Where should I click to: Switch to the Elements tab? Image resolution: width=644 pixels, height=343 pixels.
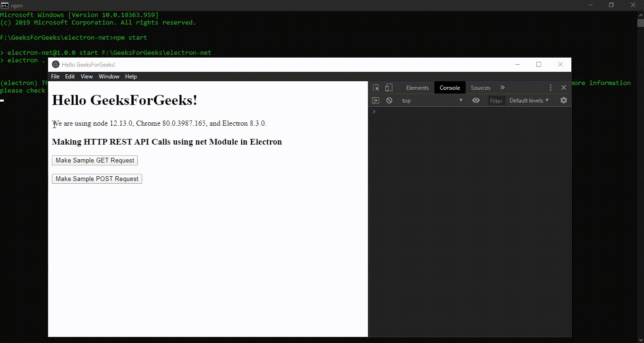[417, 88]
